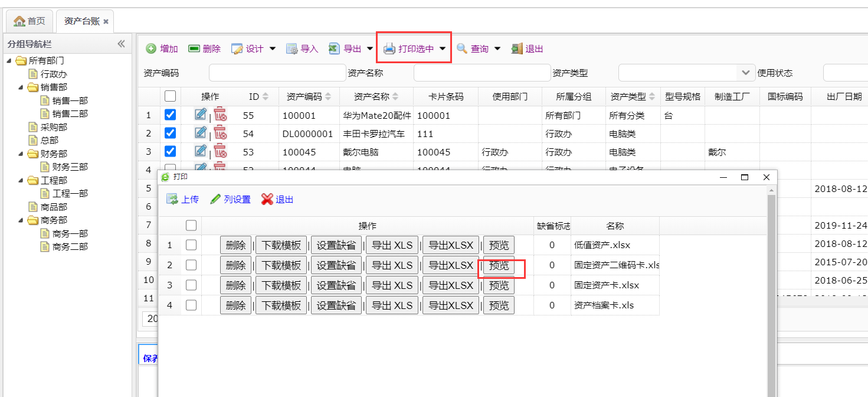Click 导出XLSX for 资产档案卡.xls template
This screenshot has height=397, width=868.
451,305
